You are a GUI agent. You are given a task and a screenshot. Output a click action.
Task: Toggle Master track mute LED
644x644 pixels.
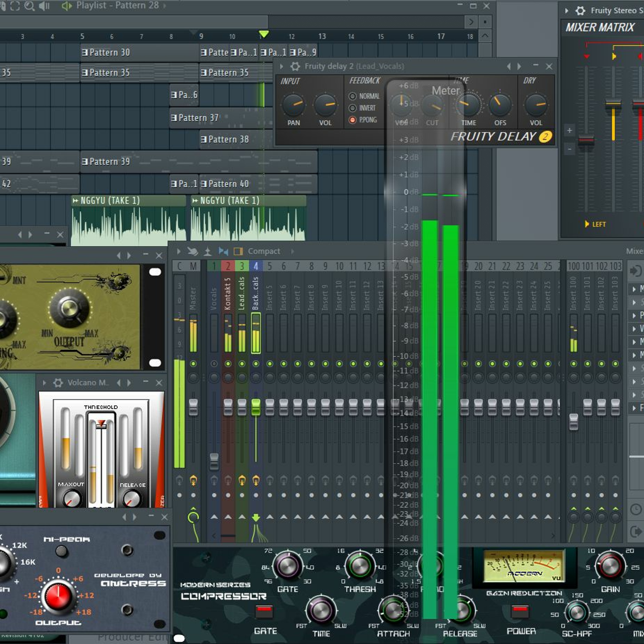click(193, 364)
